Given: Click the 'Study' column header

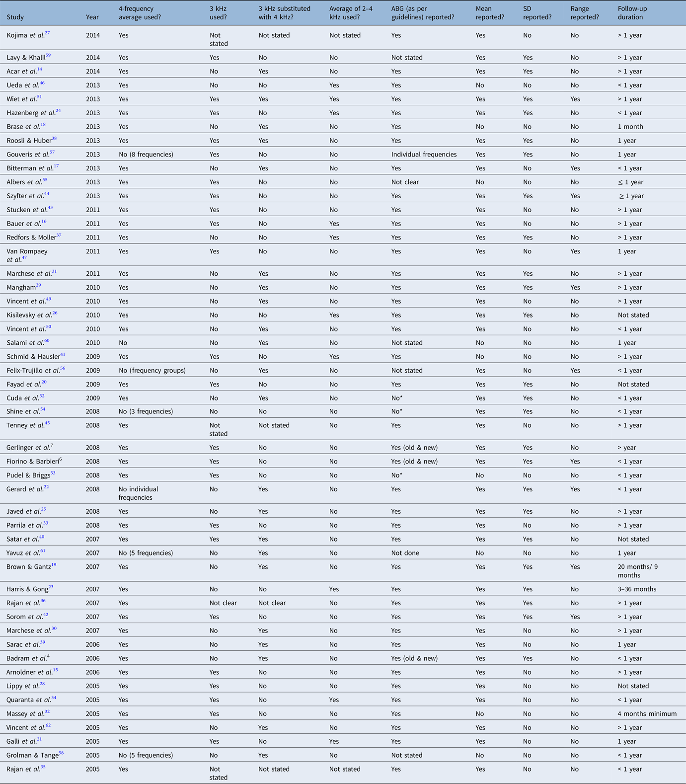Looking at the screenshot, I should tap(15, 17).
